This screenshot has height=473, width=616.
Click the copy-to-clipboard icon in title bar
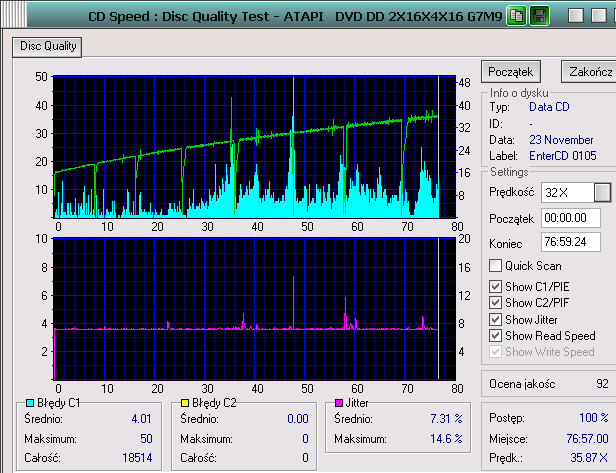click(516, 16)
